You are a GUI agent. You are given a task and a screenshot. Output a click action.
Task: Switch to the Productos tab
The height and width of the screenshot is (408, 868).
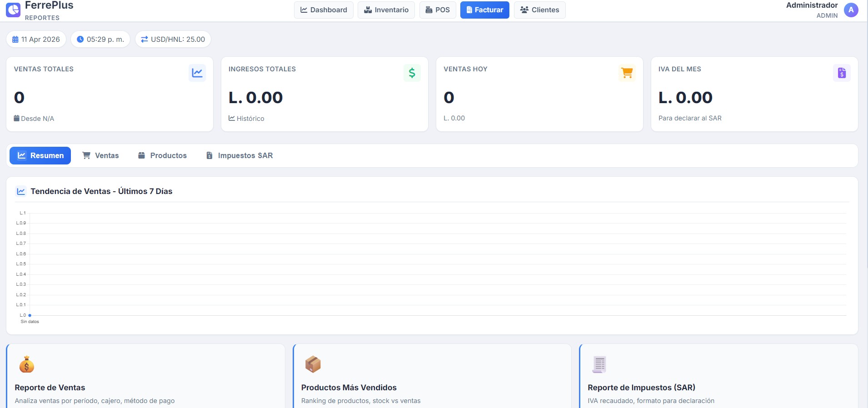(x=162, y=155)
